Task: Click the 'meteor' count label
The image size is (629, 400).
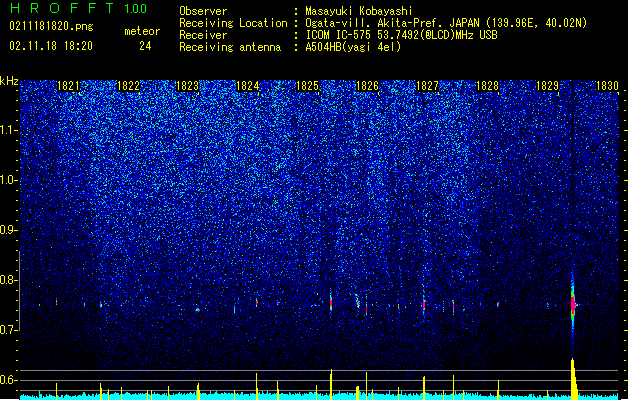Action: coord(142,31)
